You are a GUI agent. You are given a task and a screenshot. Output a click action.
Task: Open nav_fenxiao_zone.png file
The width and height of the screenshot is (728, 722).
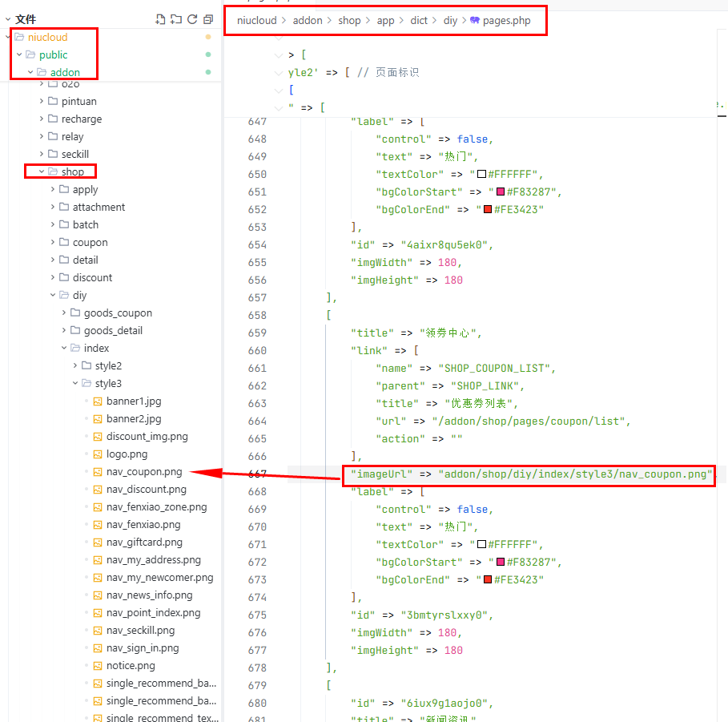pyautogui.click(x=156, y=507)
